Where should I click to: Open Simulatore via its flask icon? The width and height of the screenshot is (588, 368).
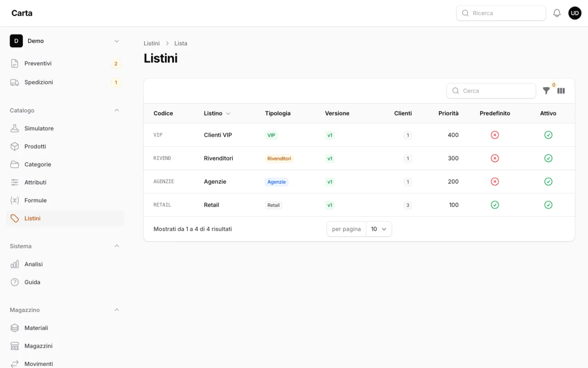(x=15, y=128)
